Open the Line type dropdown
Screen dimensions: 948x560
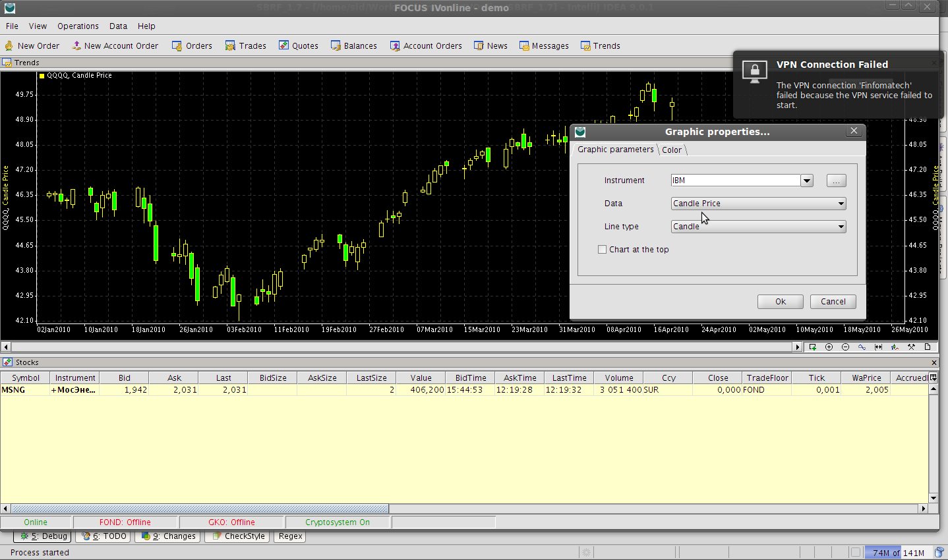pos(758,227)
